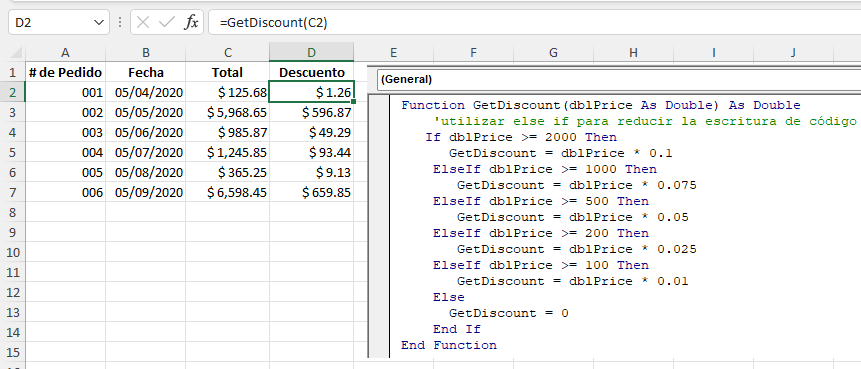The height and width of the screenshot is (369, 861).
Task: Select discount cell $ 596.87
Action: tap(311, 113)
